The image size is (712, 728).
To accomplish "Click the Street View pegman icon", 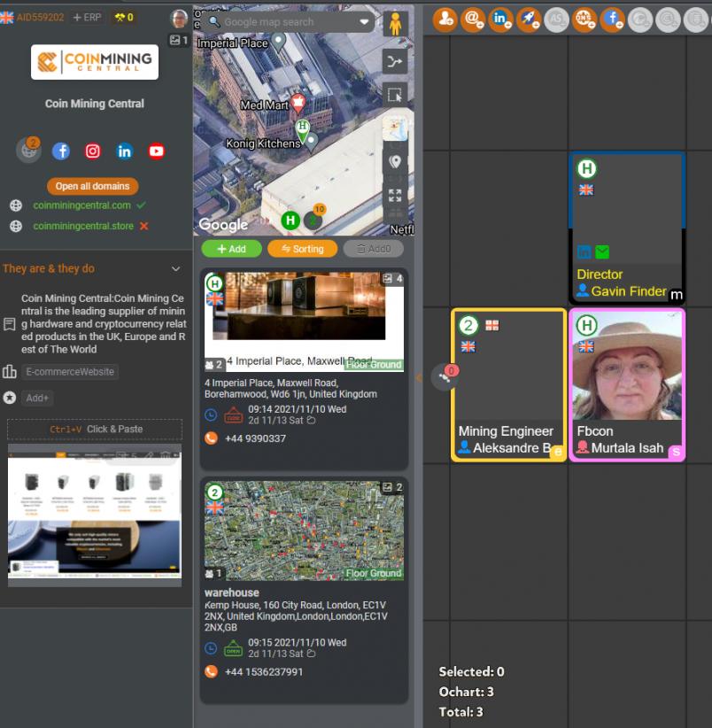I will click(395, 24).
